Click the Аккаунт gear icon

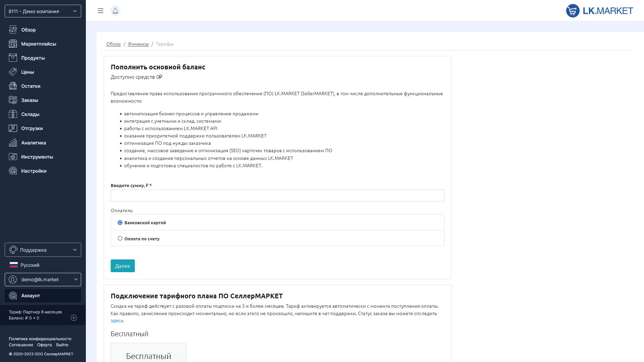pos(13,296)
